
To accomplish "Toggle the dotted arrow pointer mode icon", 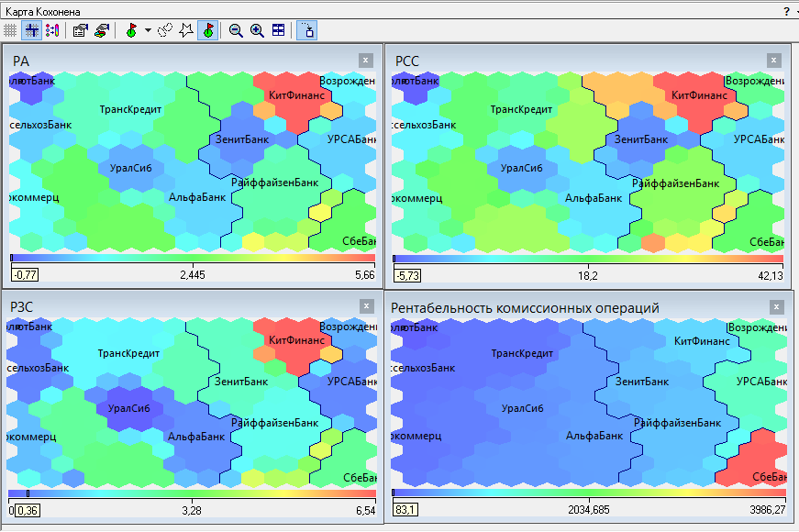I will 307,30.
